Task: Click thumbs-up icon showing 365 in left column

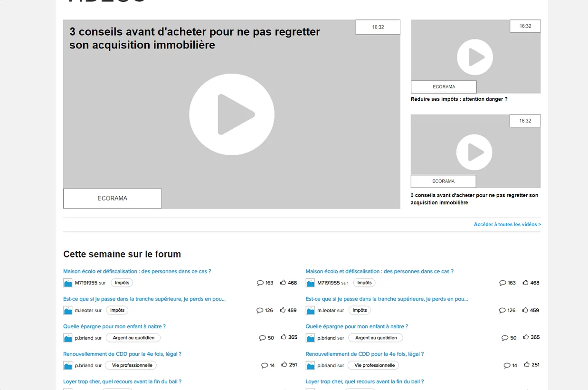Action: click(x=284, y=337)
